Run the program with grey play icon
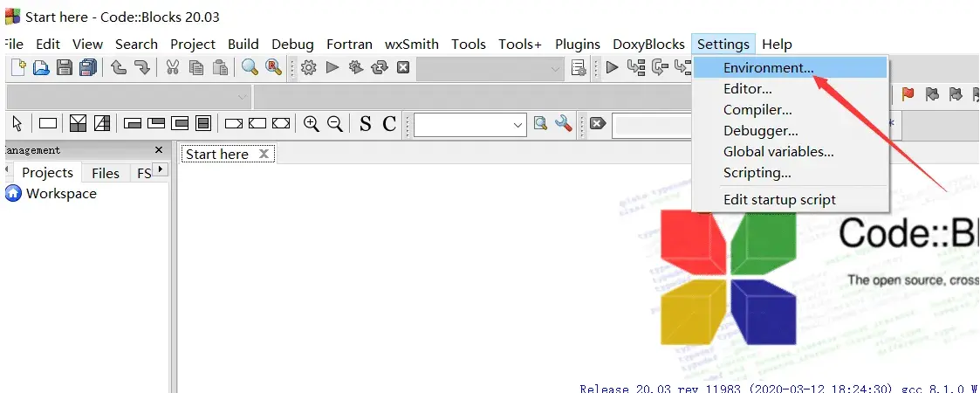This screenshot has height=393, width=980. point(332,67)
